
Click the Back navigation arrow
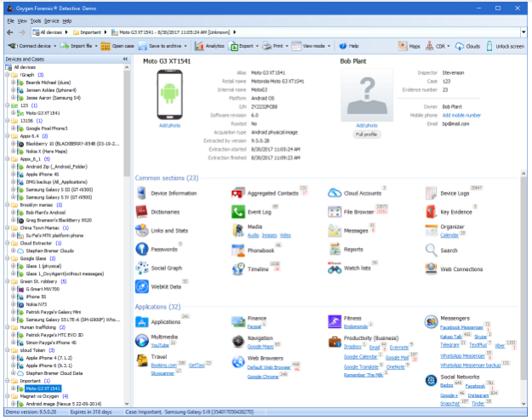tap(10, 32)
